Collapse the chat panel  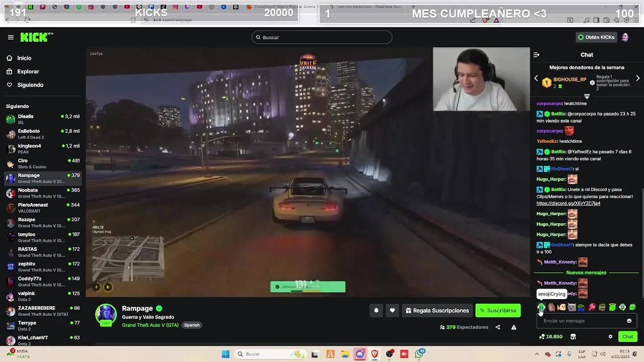(x=536, y=55)
